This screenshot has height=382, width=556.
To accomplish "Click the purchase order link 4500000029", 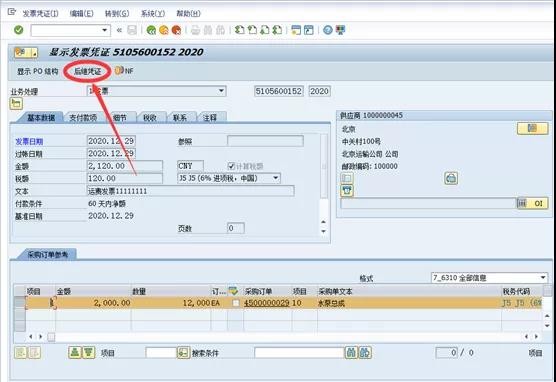I will coord(267,303).
